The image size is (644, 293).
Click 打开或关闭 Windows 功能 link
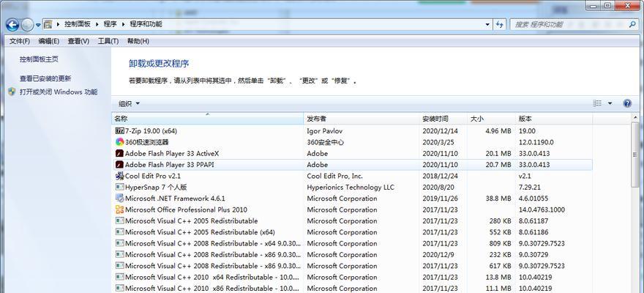[58, 92]
